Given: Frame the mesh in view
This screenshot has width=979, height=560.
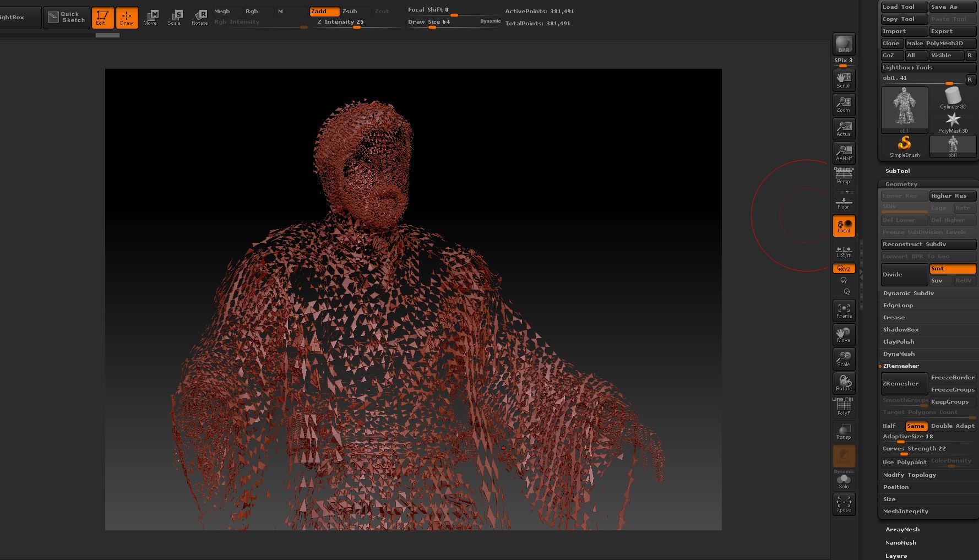Looking at the screenshot, I should click(844, 311).
